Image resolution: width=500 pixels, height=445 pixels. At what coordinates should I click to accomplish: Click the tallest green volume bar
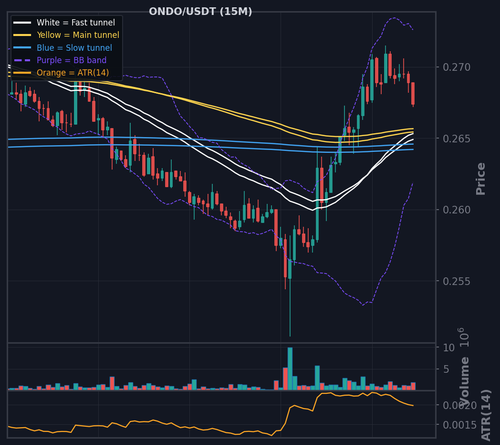[290, 369]
